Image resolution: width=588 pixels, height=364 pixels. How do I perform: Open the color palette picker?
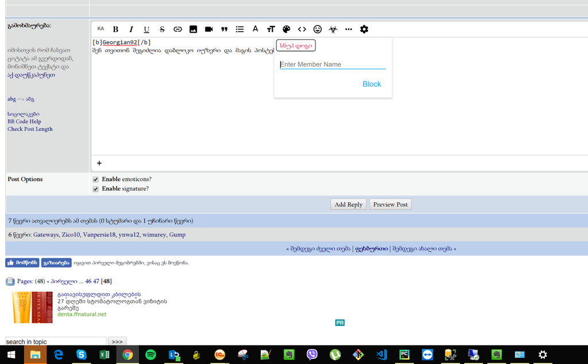(x=287, y=29)
